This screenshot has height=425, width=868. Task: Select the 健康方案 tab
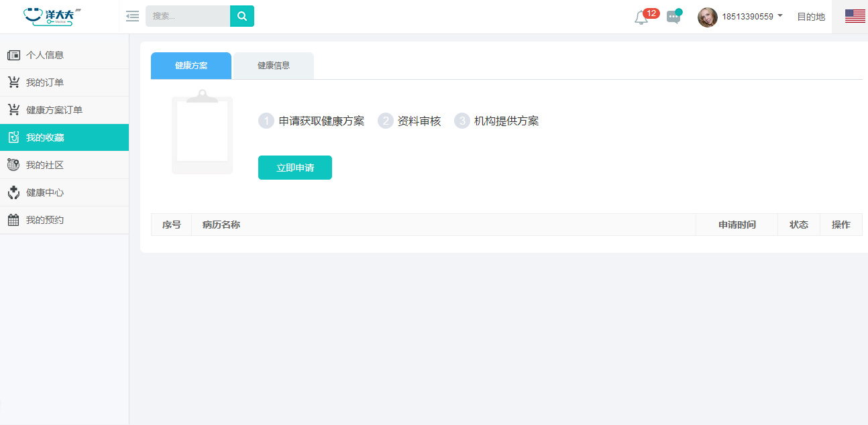pyautogui.click(x=191, y=66)
